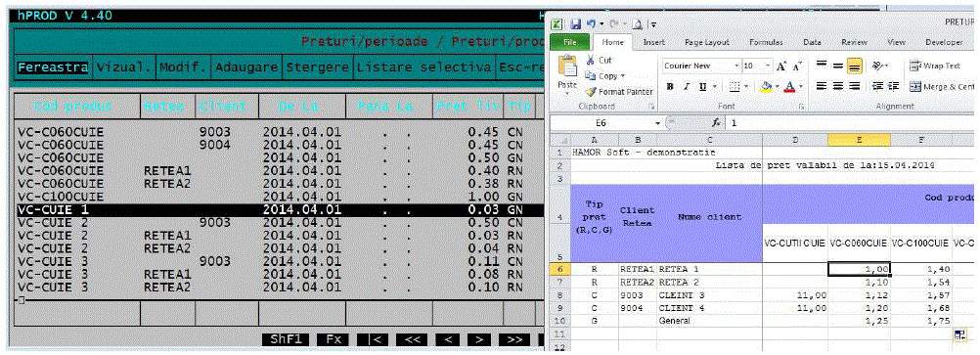Toggle Bold formatting

670,86
